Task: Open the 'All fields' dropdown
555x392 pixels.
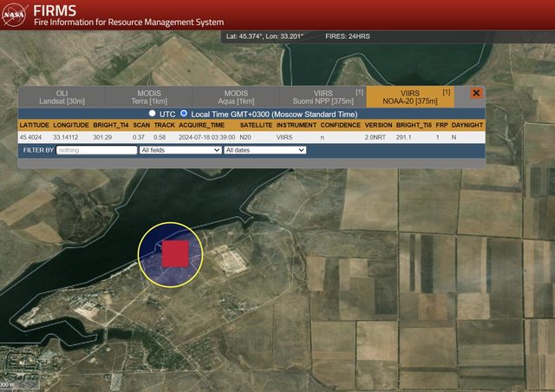Action: click(x=180, y=150)
